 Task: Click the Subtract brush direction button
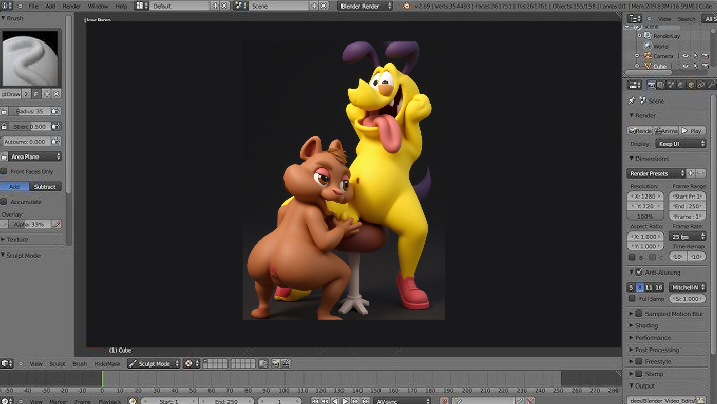46,186
